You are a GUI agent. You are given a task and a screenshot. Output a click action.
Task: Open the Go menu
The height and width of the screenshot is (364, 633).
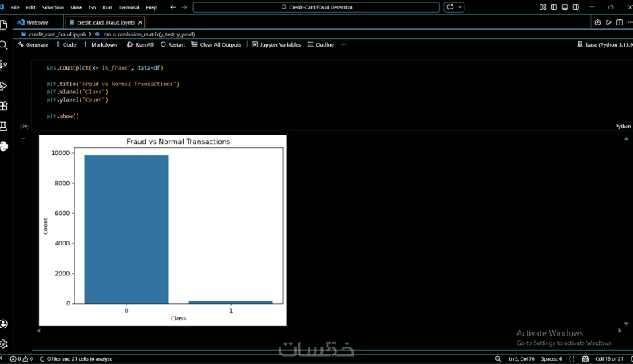pyautogui.click(x=92, y=7)
